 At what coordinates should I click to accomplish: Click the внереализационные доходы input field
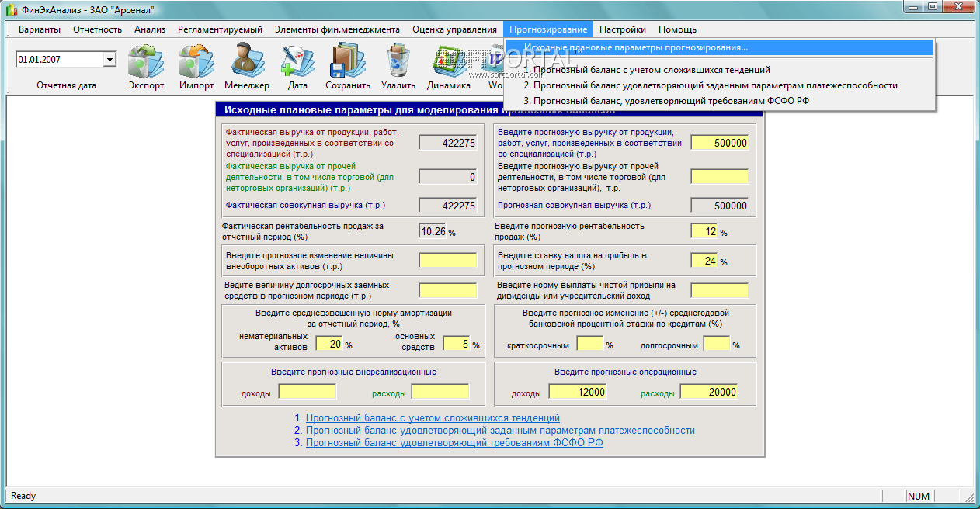(308, 392)
